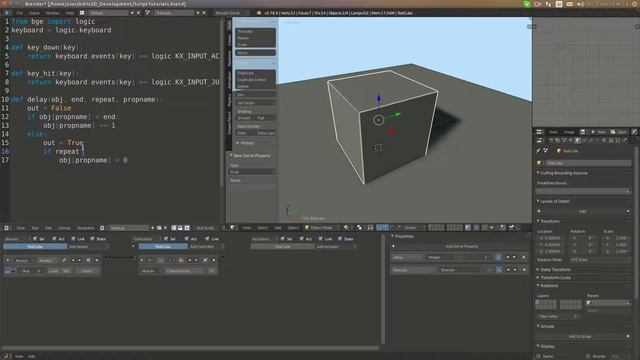Open the Add Sensor dropdown

pyautogui.click(x=88, y=247)
